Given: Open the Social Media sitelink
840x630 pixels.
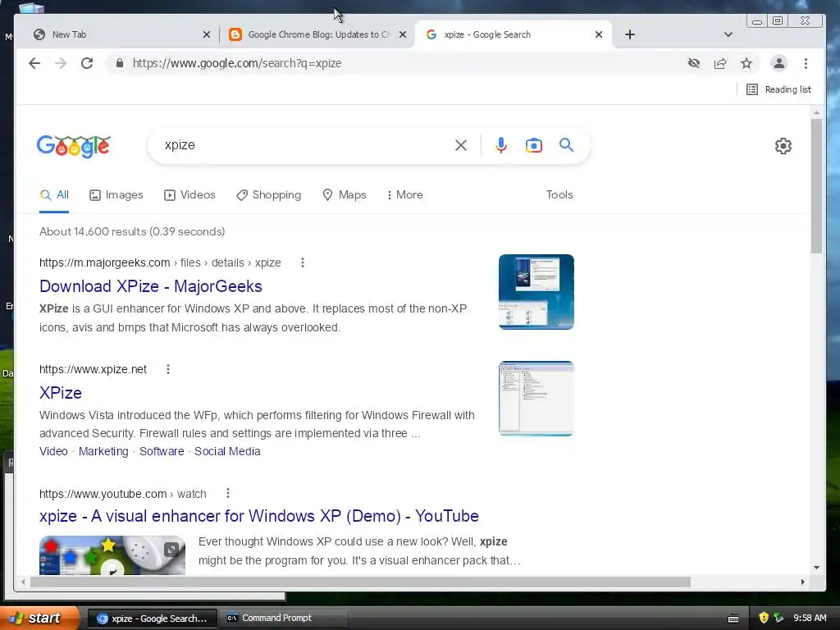Looking at the screenshot, I should tap(227, 452).
